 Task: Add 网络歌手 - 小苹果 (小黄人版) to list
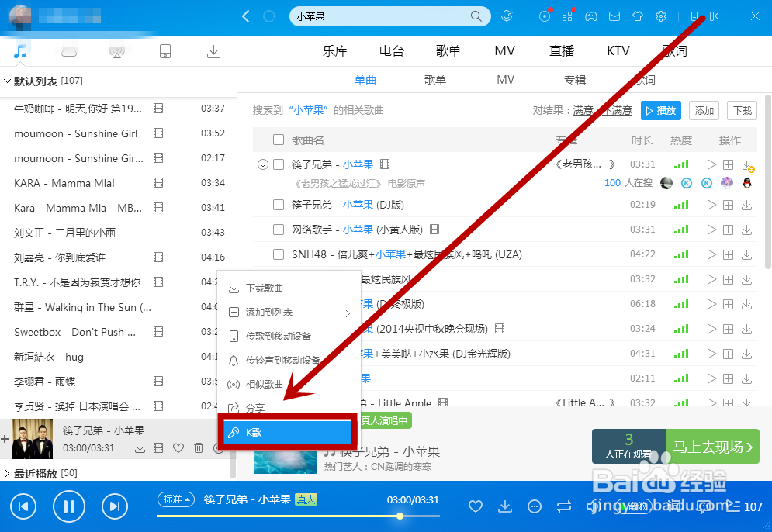(x=729, y=230)
